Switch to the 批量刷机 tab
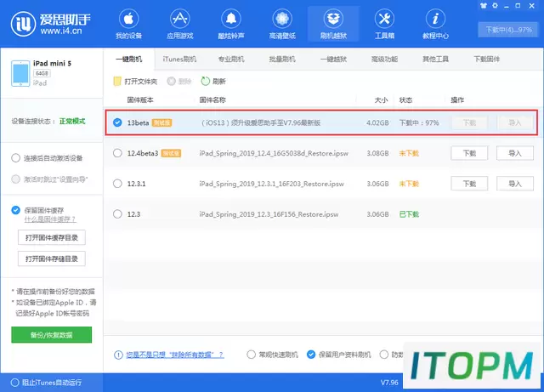Viewport: 544px width, 392px height. (x=282, y=60)
